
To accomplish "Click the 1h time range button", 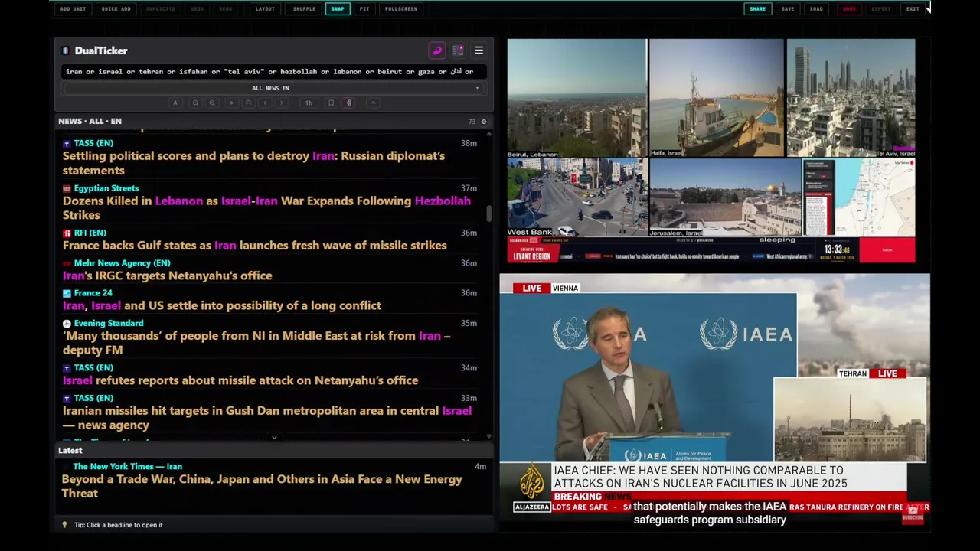I will click(x=309, y=103).
